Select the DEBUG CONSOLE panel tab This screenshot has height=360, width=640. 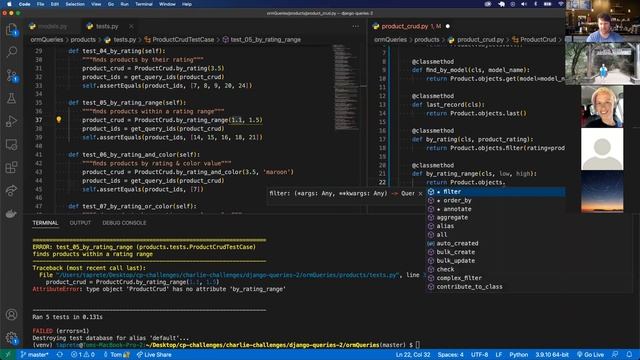(x=124, y=223)
